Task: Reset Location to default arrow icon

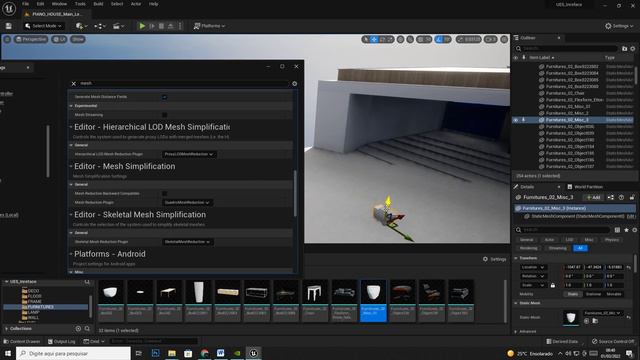Action: coord(629,267)
